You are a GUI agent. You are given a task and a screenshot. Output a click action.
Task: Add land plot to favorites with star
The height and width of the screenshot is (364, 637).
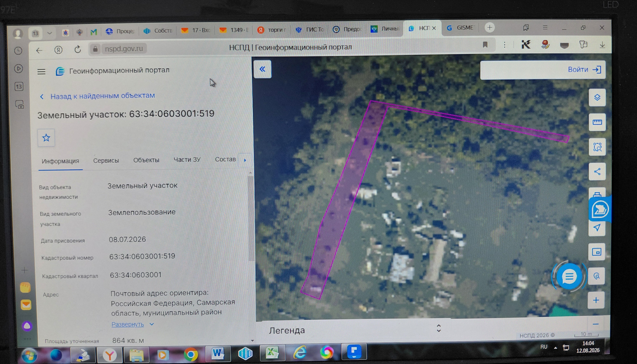point(46,138)
